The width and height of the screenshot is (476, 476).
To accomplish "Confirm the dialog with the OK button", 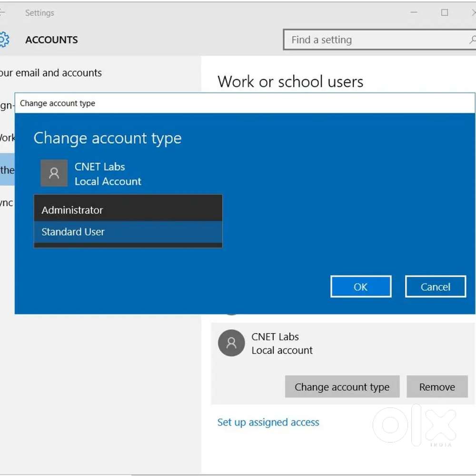I will click(x=360, y=287).
